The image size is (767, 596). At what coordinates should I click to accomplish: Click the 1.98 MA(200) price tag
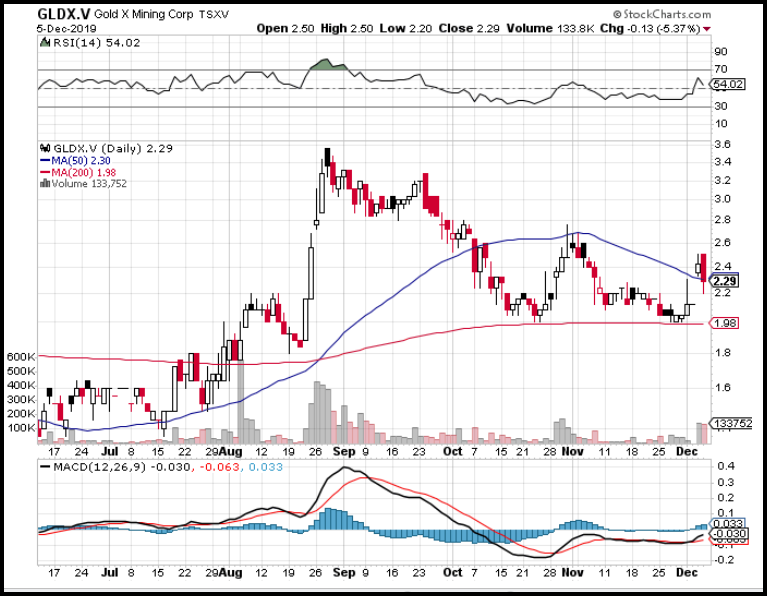725,323
